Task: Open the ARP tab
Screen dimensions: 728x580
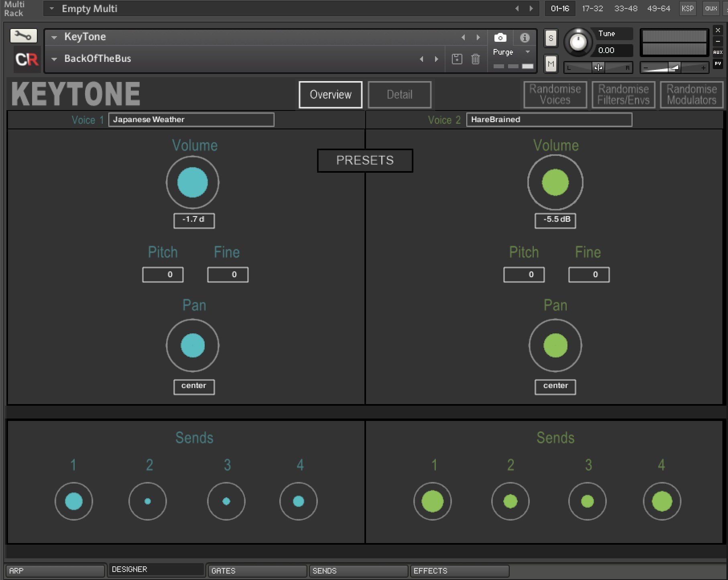Action: (x=55, y=571)
